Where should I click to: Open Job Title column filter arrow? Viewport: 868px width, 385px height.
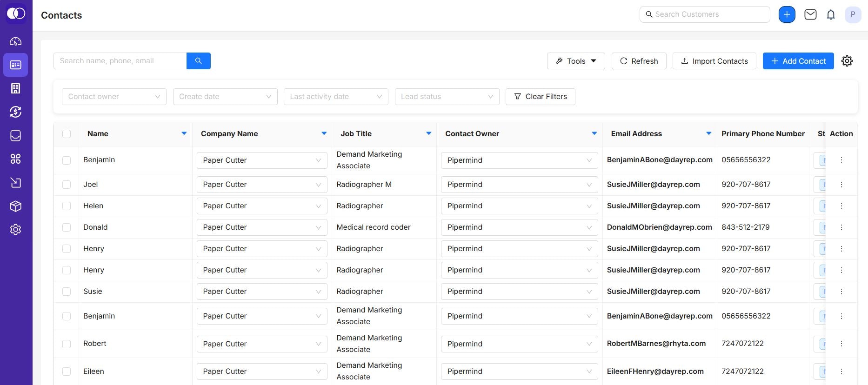pyautogui.click(x=429, y=133)
